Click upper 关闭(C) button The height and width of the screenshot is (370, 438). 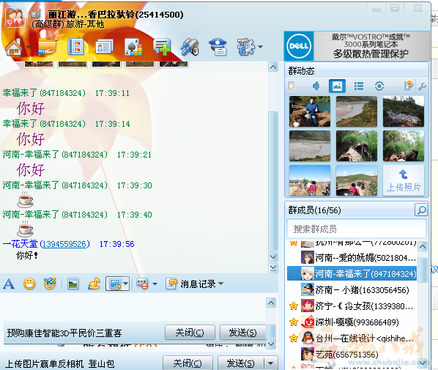tap(190, 332)
